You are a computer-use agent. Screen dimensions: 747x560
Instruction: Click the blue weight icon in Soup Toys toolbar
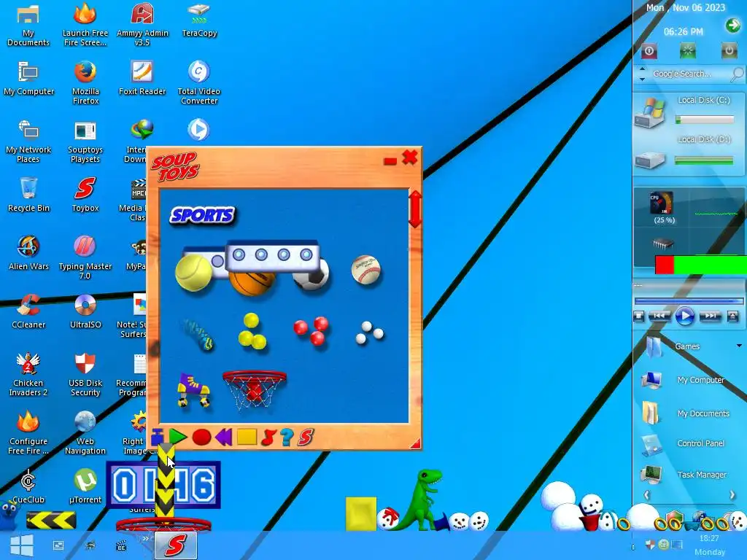click(x=158, y=437)
